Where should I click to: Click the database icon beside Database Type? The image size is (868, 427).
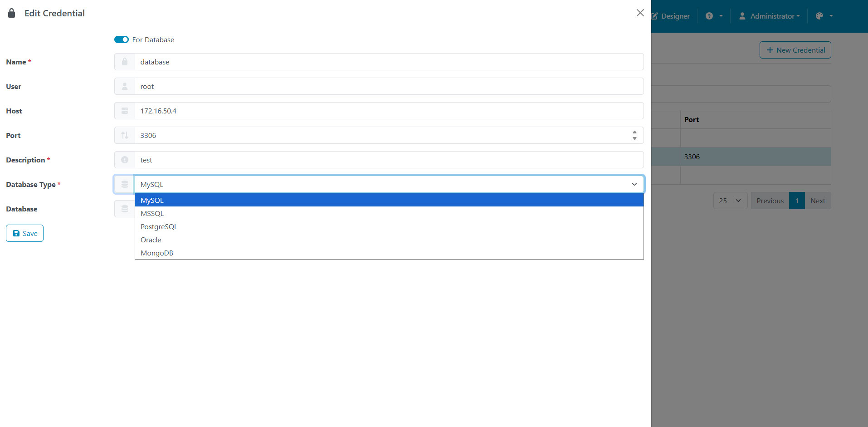point(125,184)
